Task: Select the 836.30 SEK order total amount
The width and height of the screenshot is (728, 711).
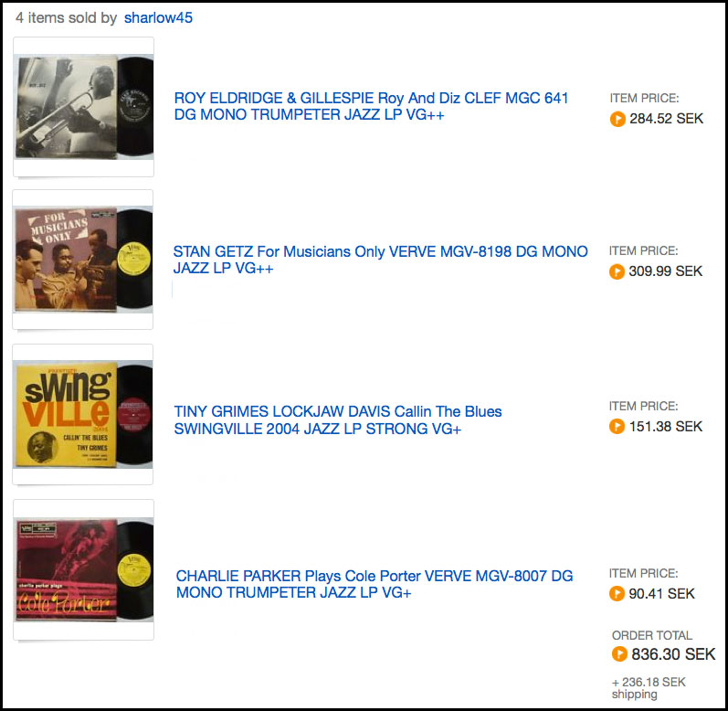Action: tap(673, 653)
